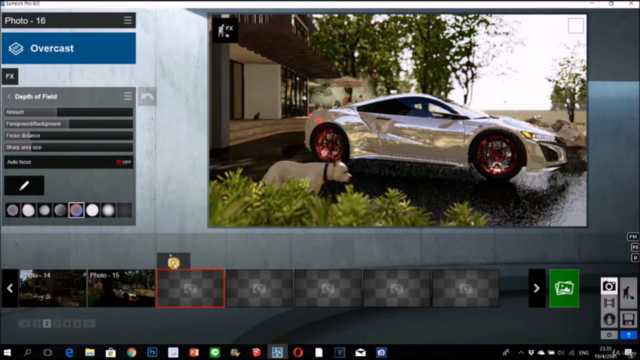This screenshot has width=640, height=360.
Task: Adjust the Amount slider
Action: pyautogui.click(x=69, y=112)
